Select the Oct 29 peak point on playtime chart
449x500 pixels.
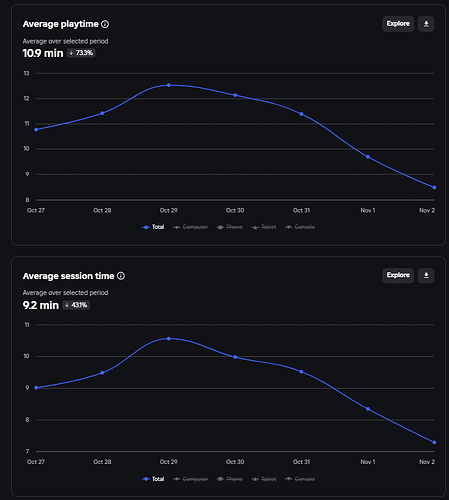[x=169, y=85]
